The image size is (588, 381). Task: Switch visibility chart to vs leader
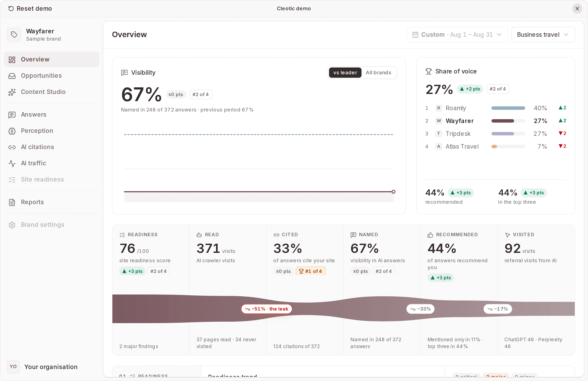pos(345,73)
